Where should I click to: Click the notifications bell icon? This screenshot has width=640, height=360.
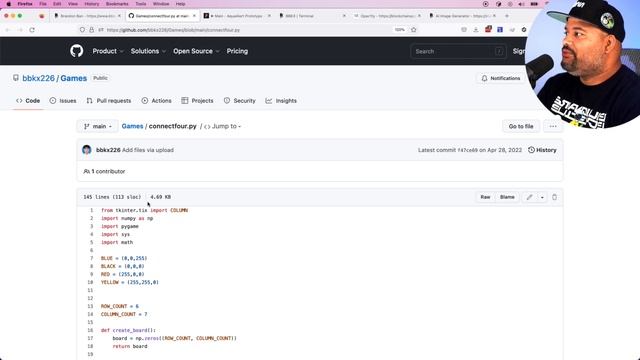point(484,78)
